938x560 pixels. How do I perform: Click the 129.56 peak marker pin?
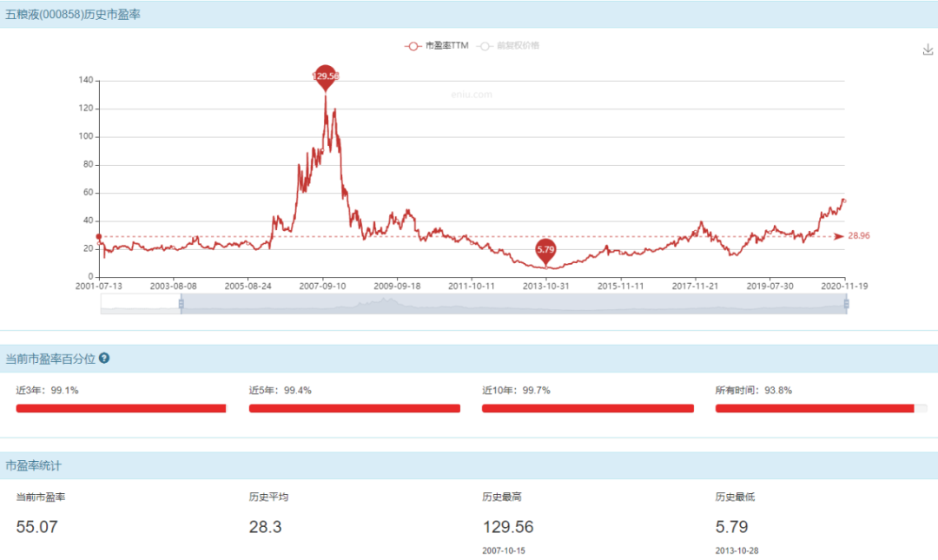click(x=326, y=77)
